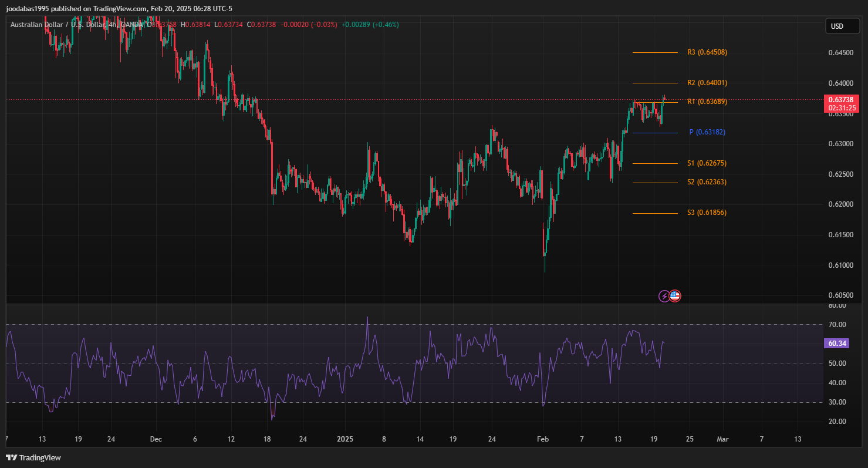The image size is (868, 468).
Task: Click the 0.61500 price axis label
Action: tap(840, 235)
